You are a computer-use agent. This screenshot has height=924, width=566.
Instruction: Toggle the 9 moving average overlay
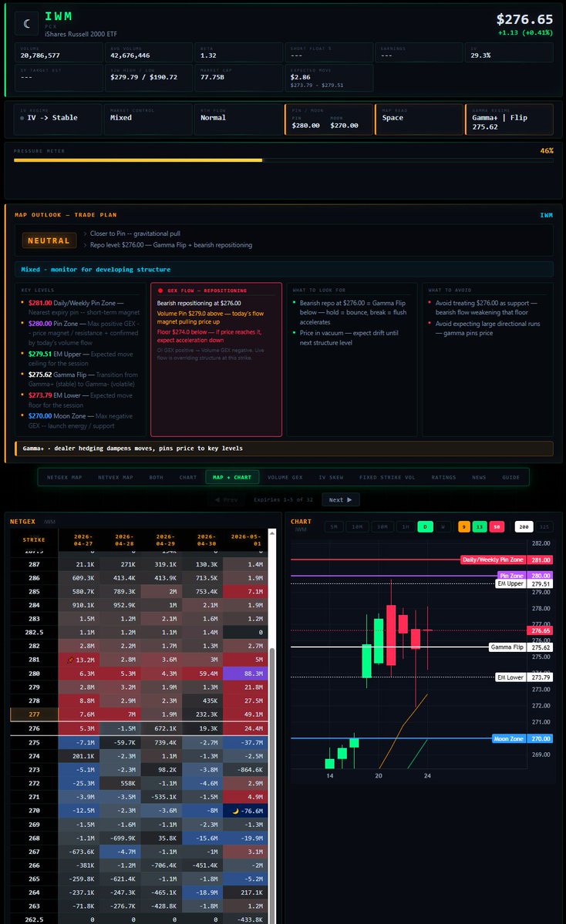(x=464, y=527)
